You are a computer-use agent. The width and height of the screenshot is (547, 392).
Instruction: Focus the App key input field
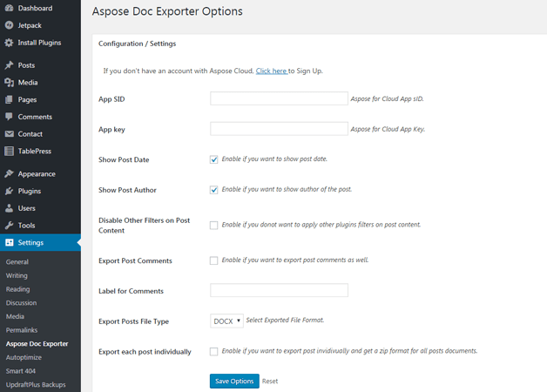279,129
